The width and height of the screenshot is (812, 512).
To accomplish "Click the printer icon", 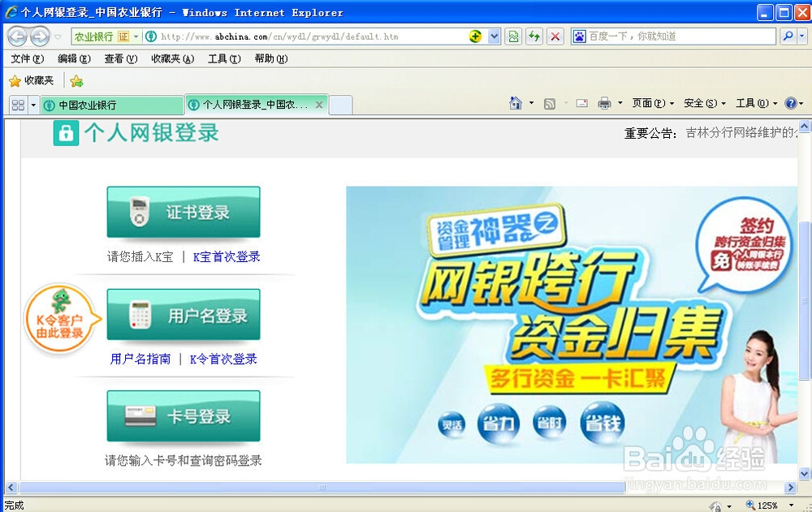I will pos(604,103).
